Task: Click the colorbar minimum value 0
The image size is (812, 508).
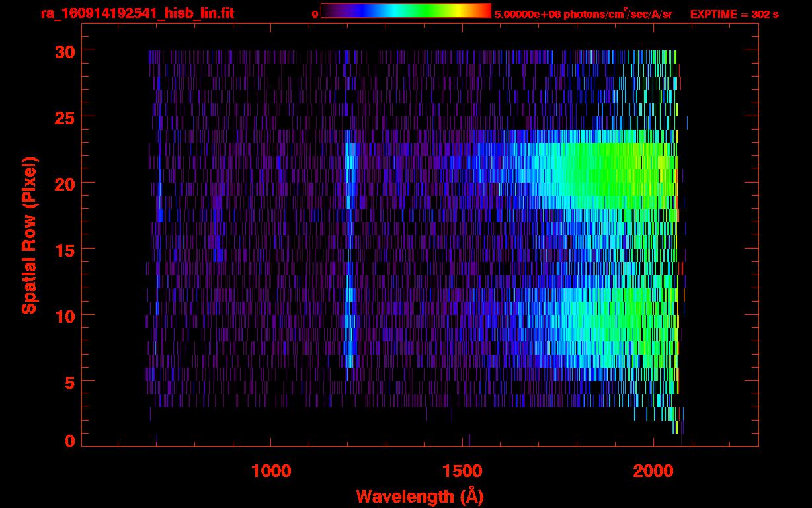Action: coord(315,14)
